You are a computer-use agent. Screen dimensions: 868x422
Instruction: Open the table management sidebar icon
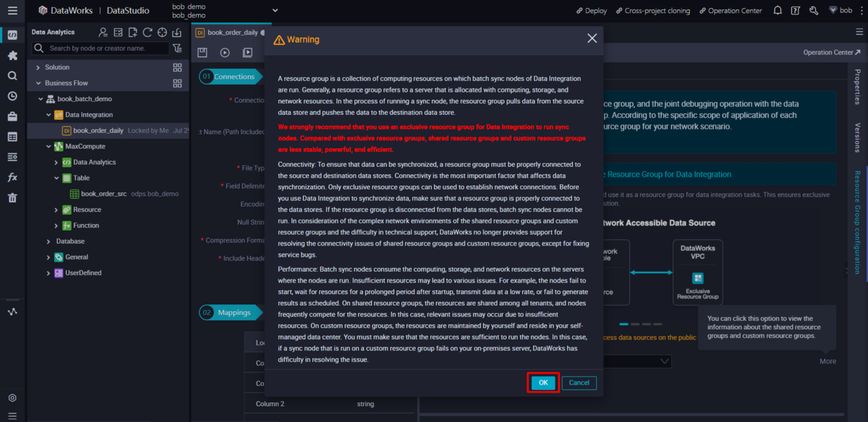(12, 137)
